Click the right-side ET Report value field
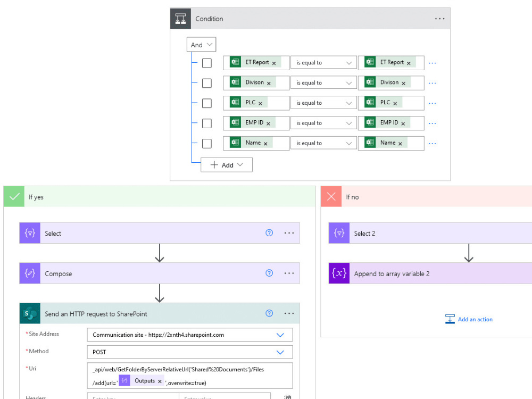The width and height of the screenshot is (532, 399). [x=391, y=63]
